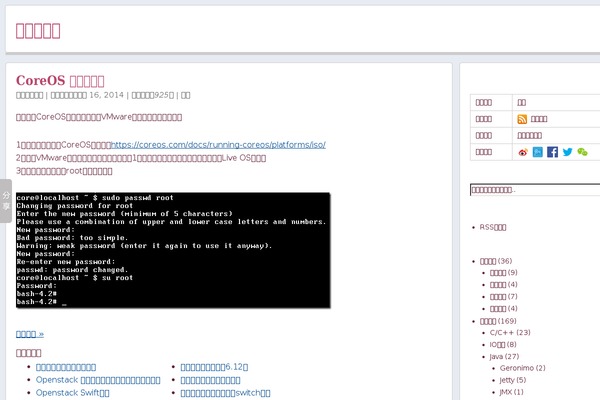
Task: Open the green WeChat icon
Action: 582,152
